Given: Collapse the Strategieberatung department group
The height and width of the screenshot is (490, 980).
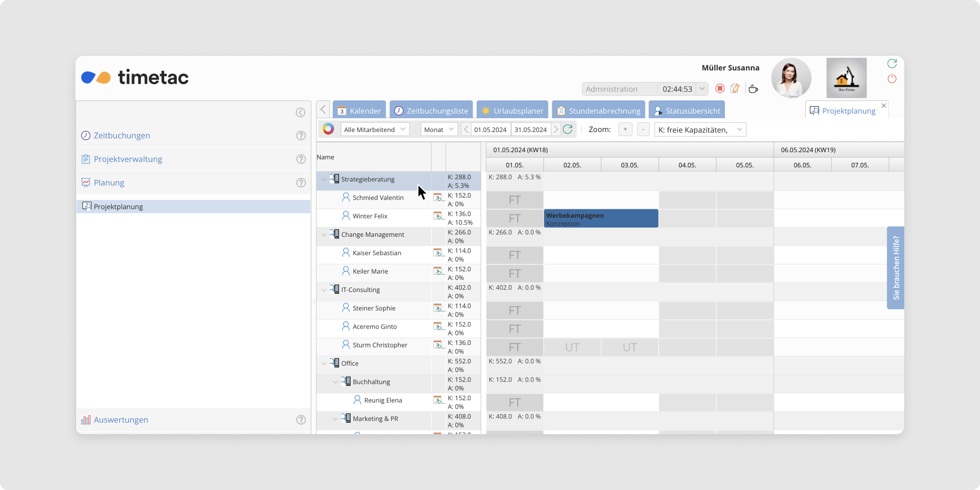Looking at the screenshot, I should pos(324,179).
